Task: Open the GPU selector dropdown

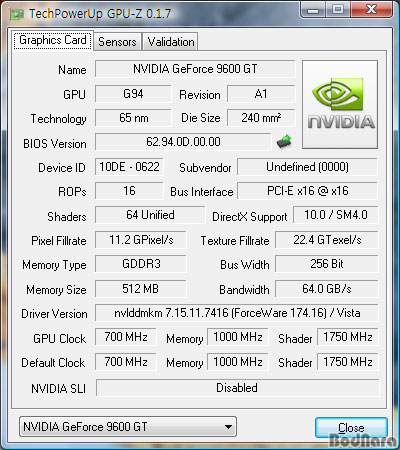Action: pyautogui.click(x=128, y=427)
